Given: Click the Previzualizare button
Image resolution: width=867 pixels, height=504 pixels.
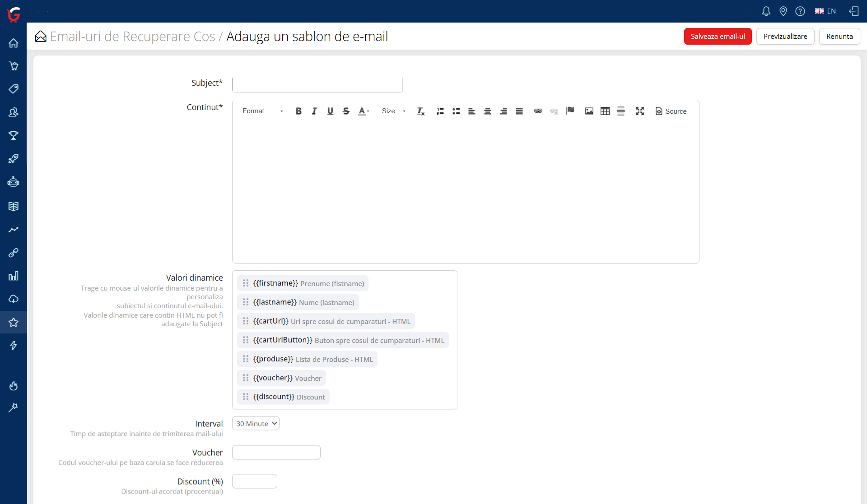Looking at the screenshot, I should point(785,37).
